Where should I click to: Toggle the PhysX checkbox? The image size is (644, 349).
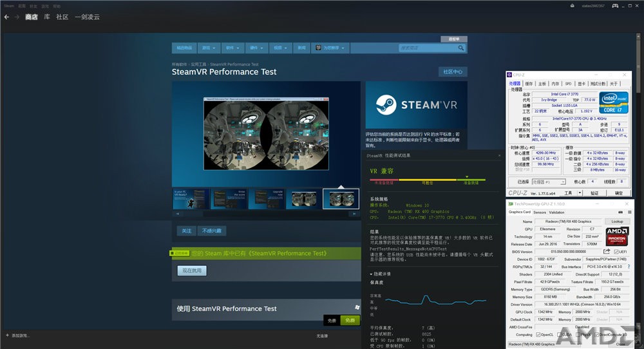click(578, 335)
